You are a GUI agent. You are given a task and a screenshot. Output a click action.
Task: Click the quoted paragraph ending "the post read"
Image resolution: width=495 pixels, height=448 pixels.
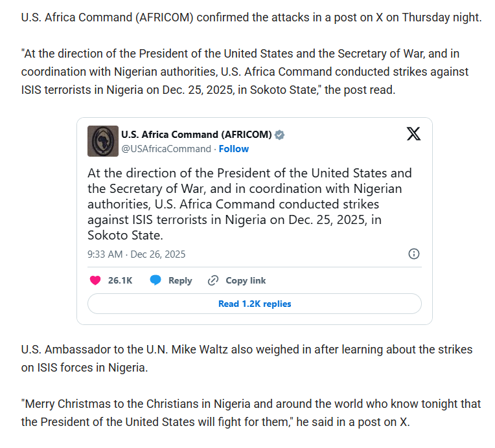tap(245, 72)
